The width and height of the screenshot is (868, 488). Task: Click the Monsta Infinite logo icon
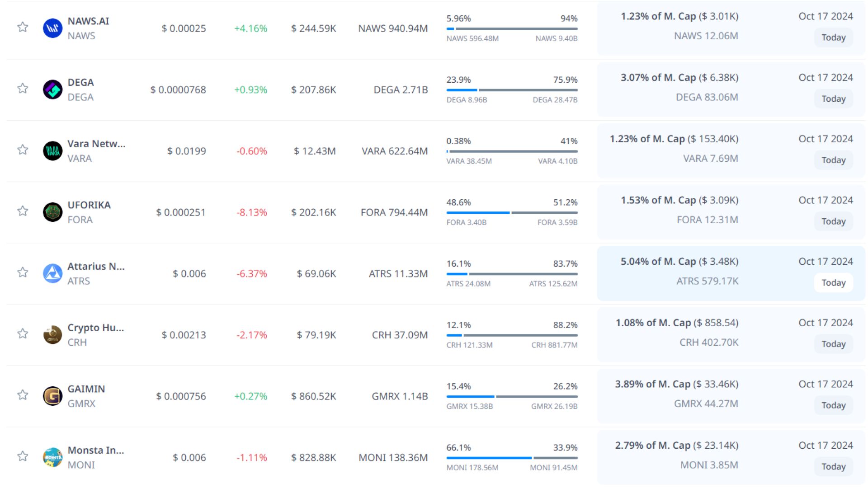[x=52, y=457]
